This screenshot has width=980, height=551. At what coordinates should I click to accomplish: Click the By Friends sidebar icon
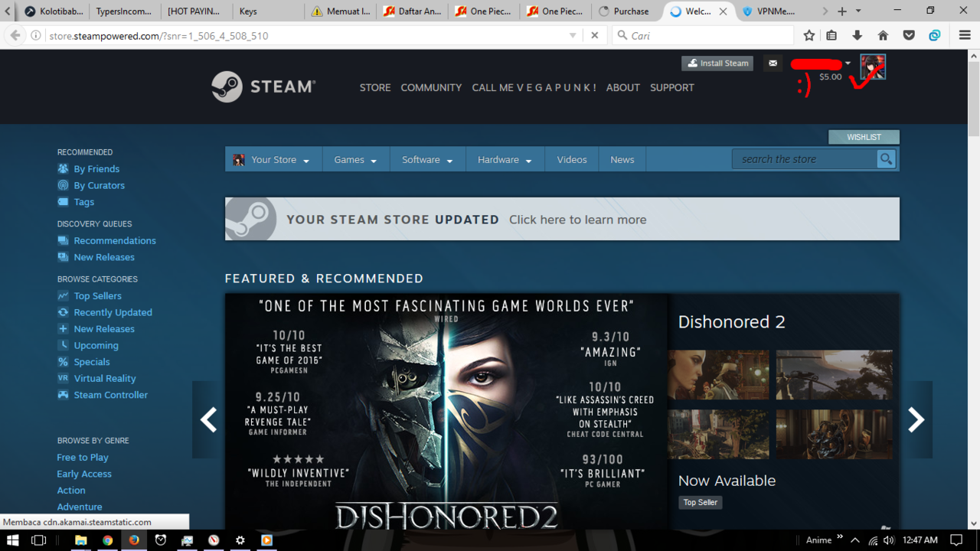click(63, 168)
